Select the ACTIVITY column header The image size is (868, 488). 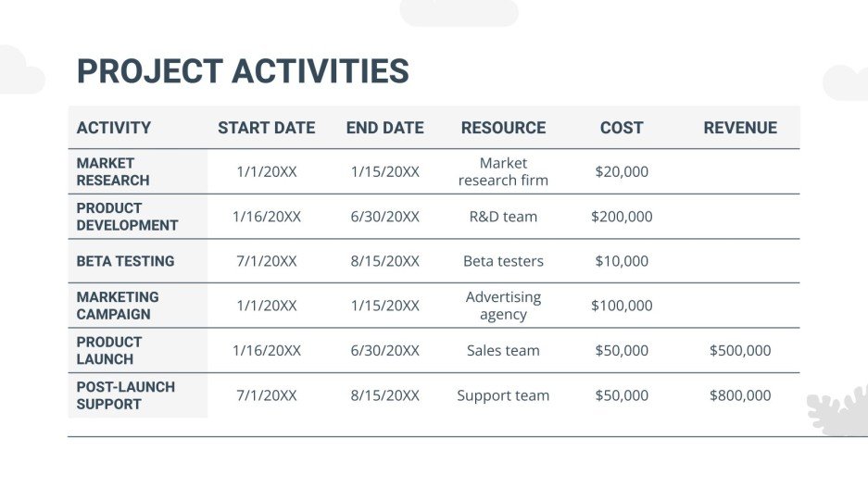114,128
